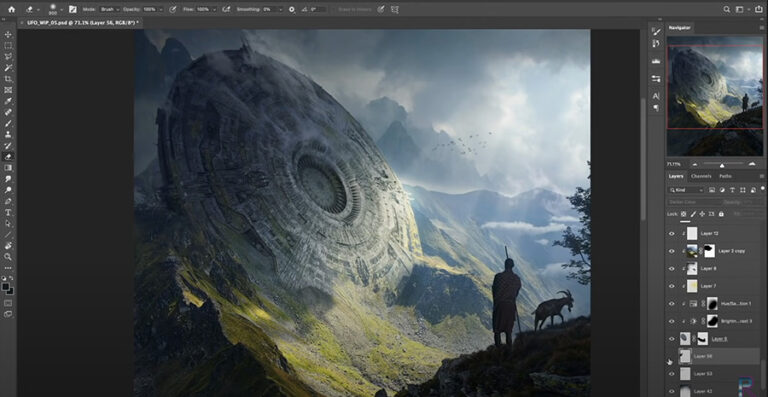This screenshot has width=768, height=397.
Task: Open the smoothing options gear
Action: pos(292,9)
